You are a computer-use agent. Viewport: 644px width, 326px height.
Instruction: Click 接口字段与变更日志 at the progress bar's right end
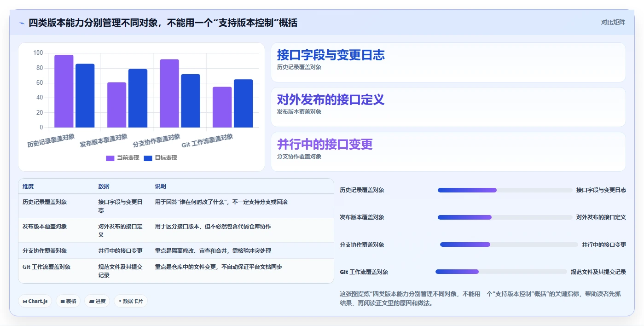click(x=601, y=190)
